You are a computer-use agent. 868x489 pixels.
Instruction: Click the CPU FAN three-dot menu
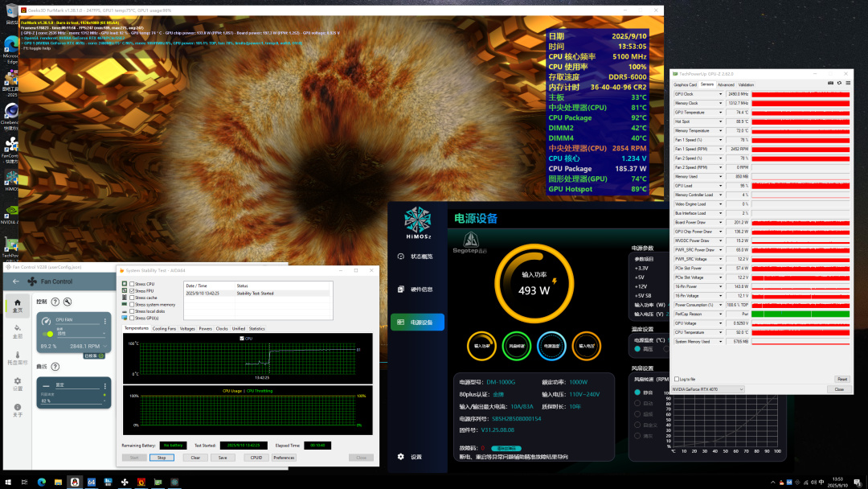point(105,322)
